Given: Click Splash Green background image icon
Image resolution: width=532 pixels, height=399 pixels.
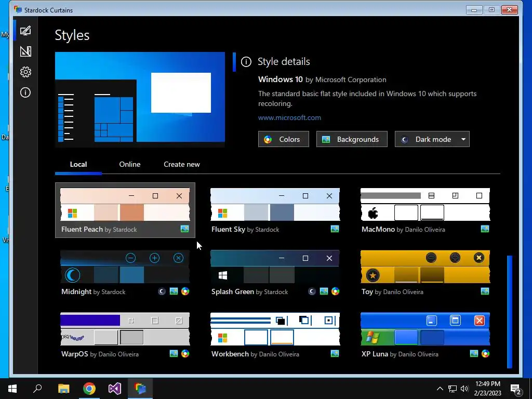Looking at the screenshot, I should (324, 291).
